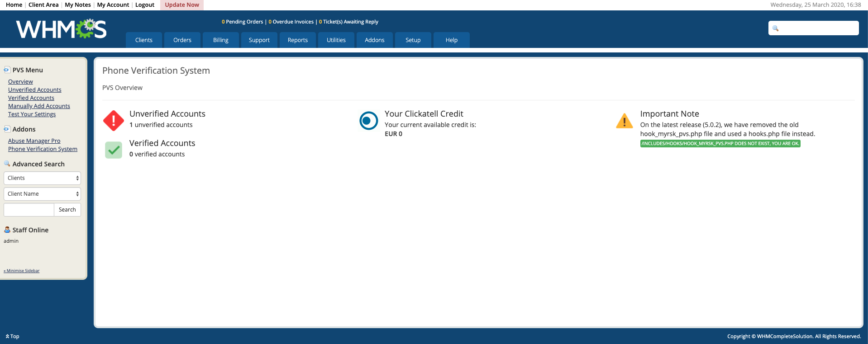The height and width of the screenshot is (344, 868).
Task: Click the Unverified Accounts heading
Action: coord(167,114)
